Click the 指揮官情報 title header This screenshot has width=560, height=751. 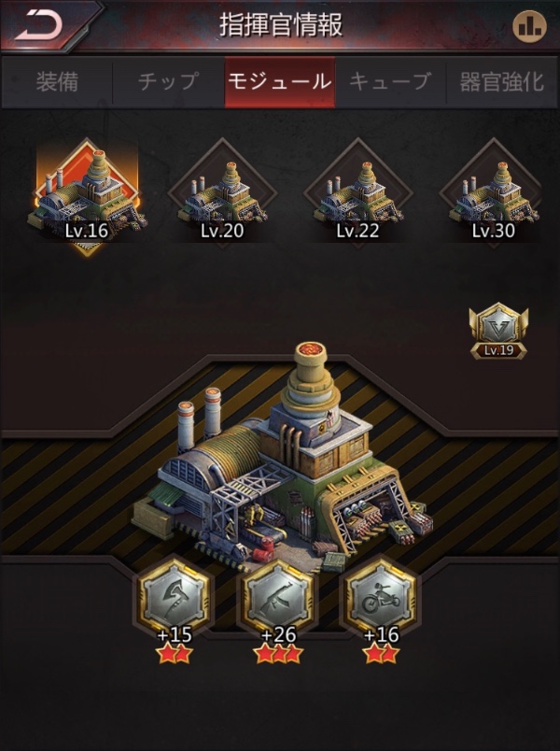pos(281,25)
